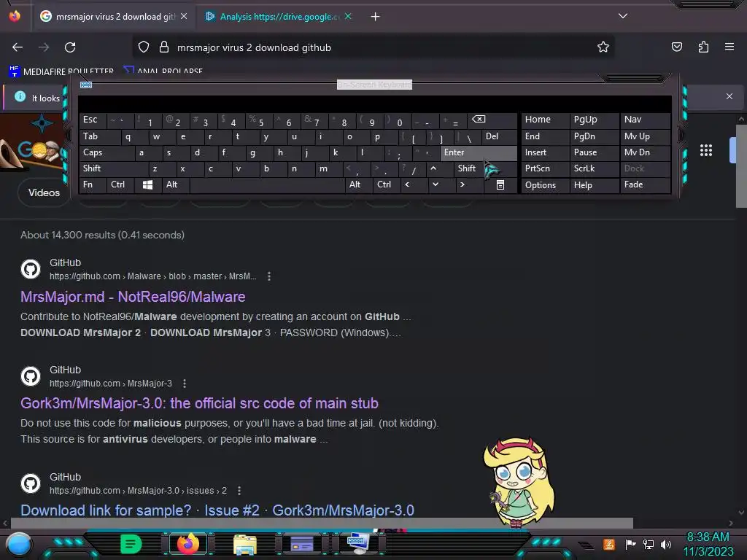Bookmark this page with star icon

(603, 47)
